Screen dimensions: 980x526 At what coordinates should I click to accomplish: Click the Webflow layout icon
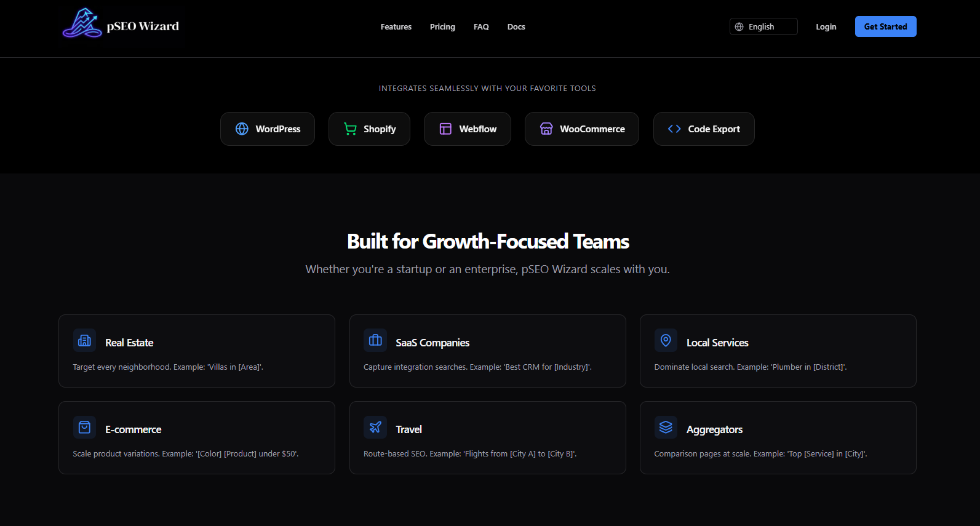click(x=445, y=129)
